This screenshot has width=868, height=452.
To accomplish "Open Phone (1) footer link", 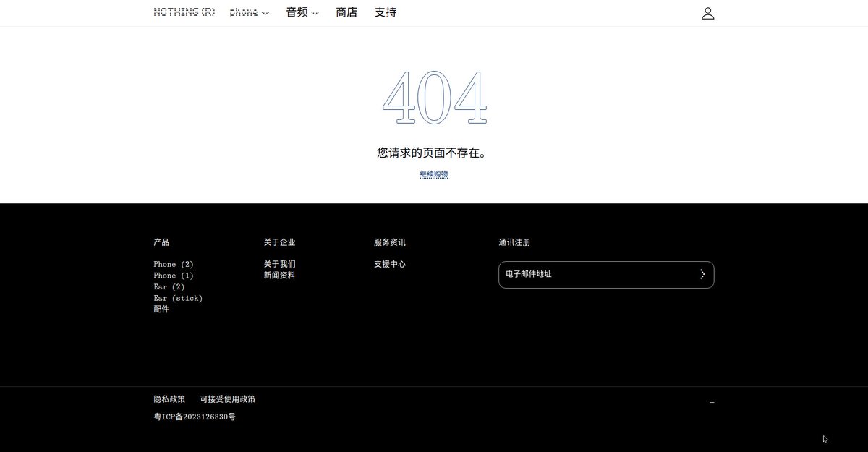I will tap(174, 276).
